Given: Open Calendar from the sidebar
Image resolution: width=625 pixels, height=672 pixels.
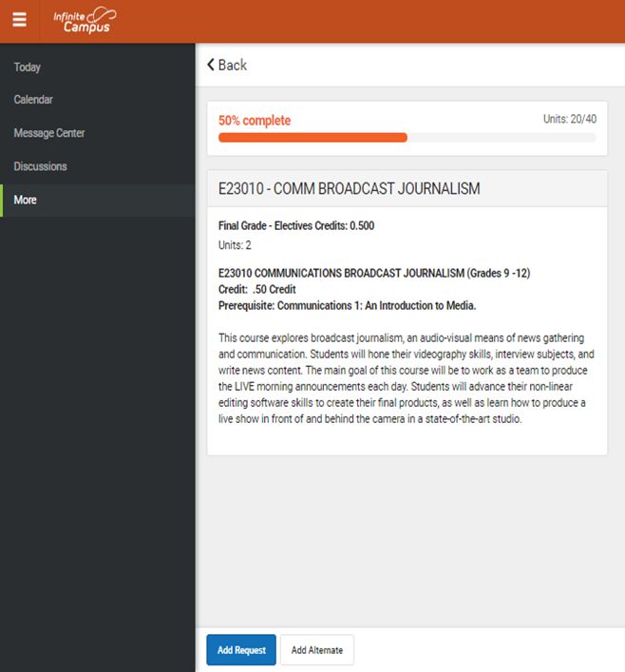Looking at the screenshot, I should pos(33,100).
